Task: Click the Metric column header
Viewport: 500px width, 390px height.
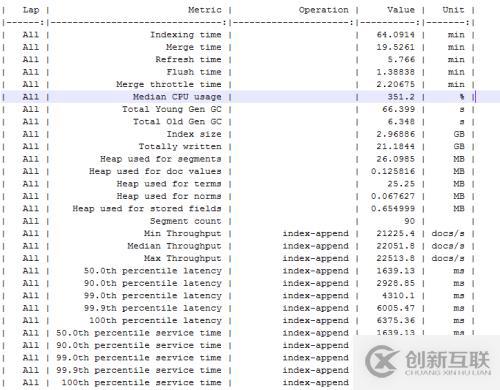Action: pos(205,10)
